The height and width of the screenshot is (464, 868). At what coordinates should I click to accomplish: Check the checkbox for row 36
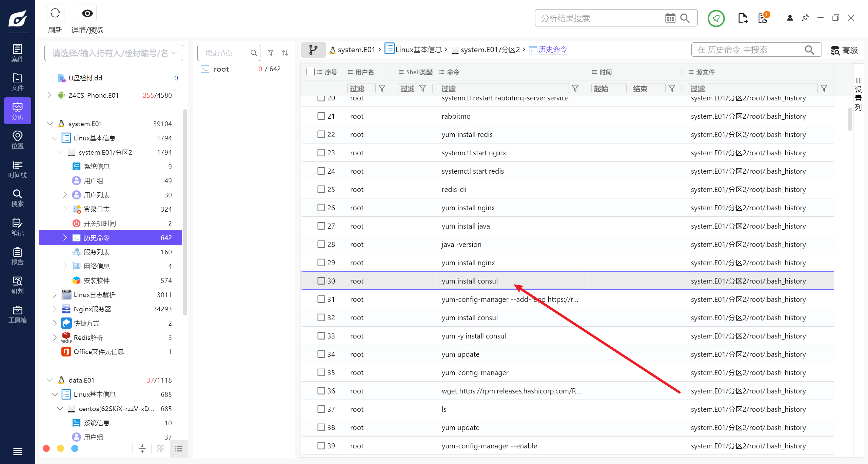[x=321, y=391]
